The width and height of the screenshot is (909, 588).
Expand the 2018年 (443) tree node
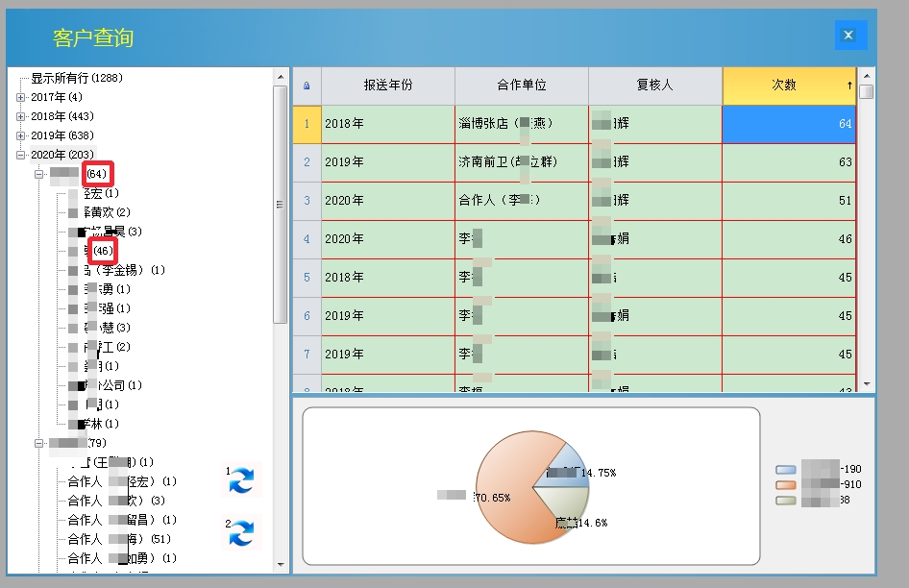(x=21, y=116)
